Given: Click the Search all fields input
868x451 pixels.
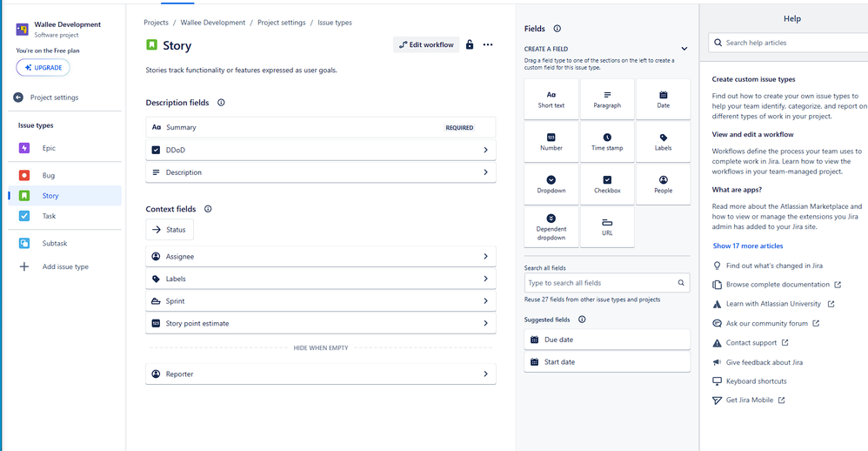Looking at the screenshot, I should [607, 283].
